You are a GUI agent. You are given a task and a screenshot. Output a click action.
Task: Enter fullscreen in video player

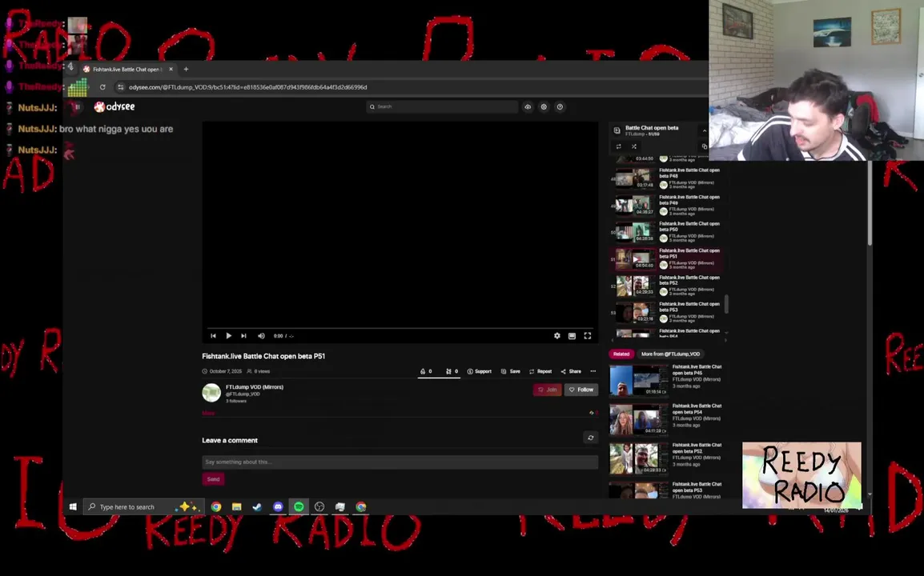(x=588, y=336)
